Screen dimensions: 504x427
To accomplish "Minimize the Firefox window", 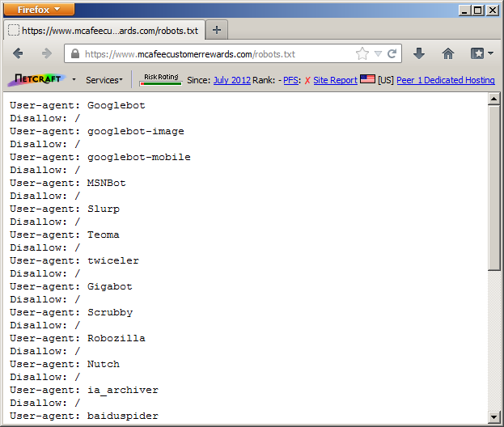I will click(464, 11).
